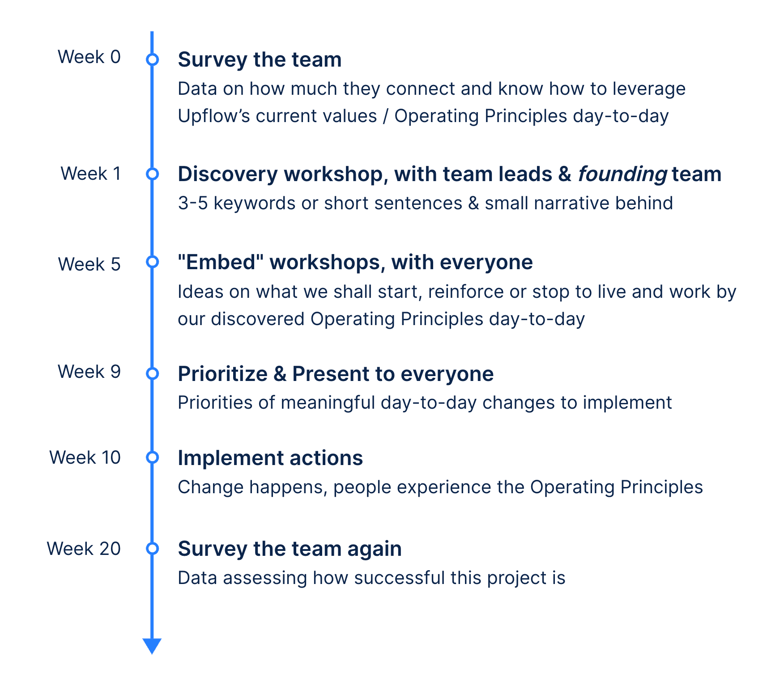Viewport: 784px width, 677px height.
Task: Click the "Week 20" label
Action: click(84, 549)
